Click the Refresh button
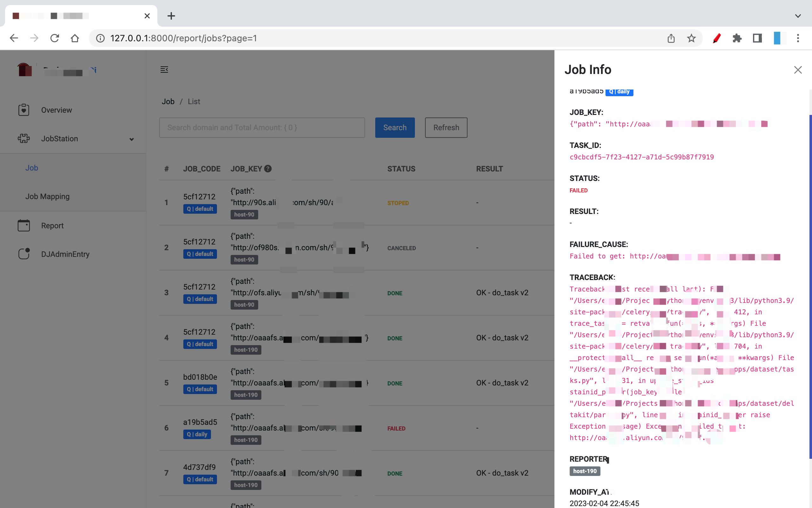The height and width of the screenshot is (508, 812). (x=446, y=127)
